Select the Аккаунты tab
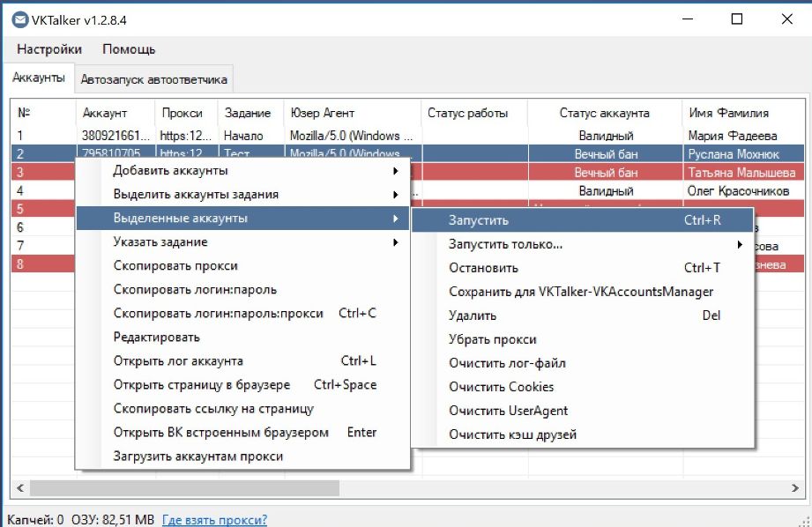The image size is (812, 527). pyautogui.click(x=39, y=78)
